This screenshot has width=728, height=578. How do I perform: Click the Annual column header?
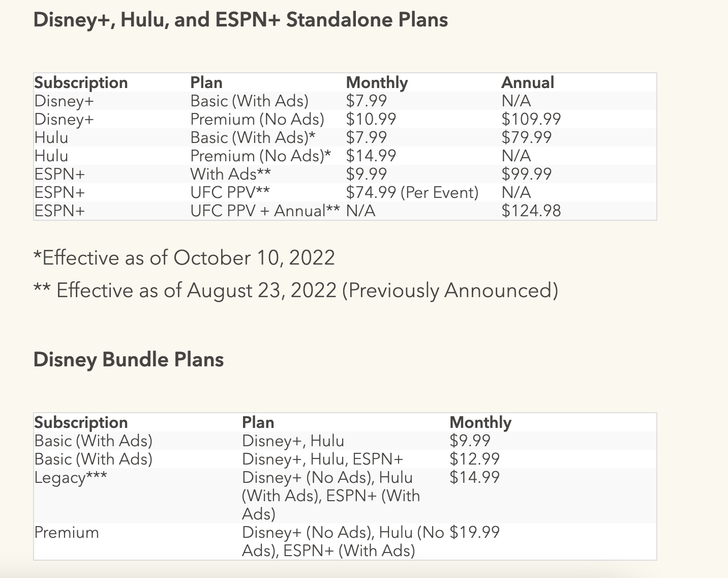click(x=527, y=82)
